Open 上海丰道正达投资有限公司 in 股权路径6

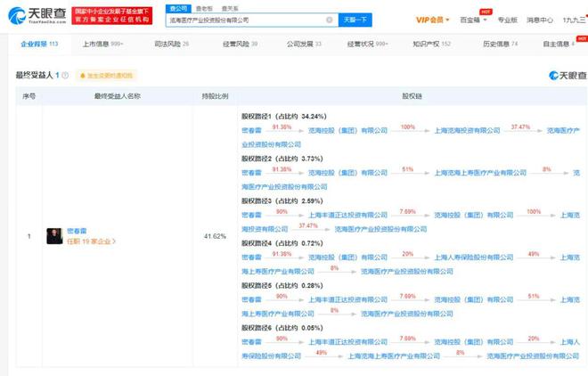point(347,342)
